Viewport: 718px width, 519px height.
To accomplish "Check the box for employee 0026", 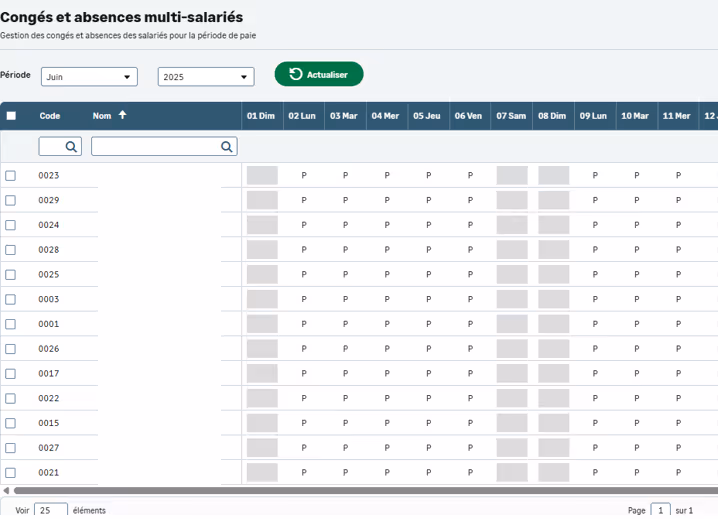I will 11,349.
